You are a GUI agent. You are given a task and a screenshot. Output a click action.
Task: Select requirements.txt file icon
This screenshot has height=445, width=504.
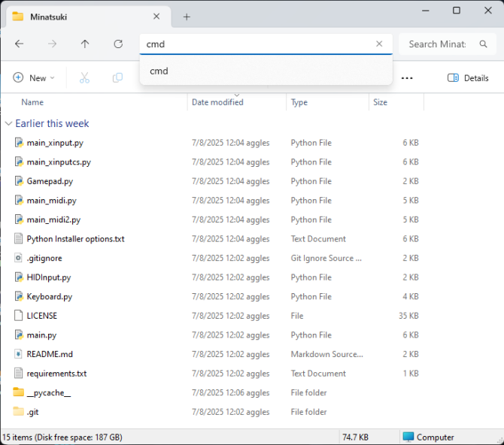click(19, 374)
